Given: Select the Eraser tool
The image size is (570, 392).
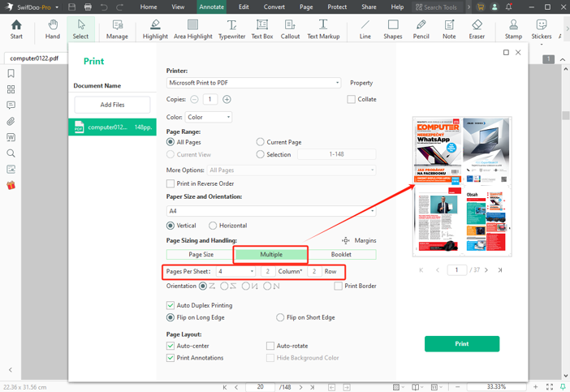Looking at the screenshot, I should [477, 29].
